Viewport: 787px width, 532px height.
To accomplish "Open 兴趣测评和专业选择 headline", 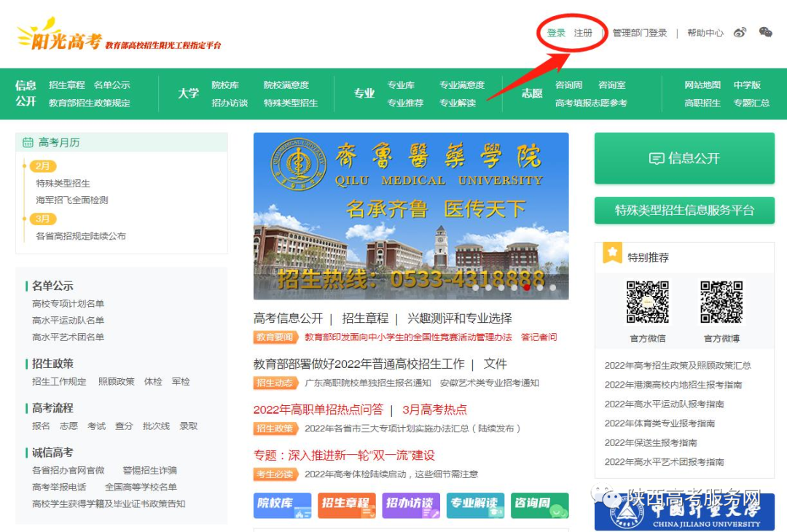I will pos(460,318).
